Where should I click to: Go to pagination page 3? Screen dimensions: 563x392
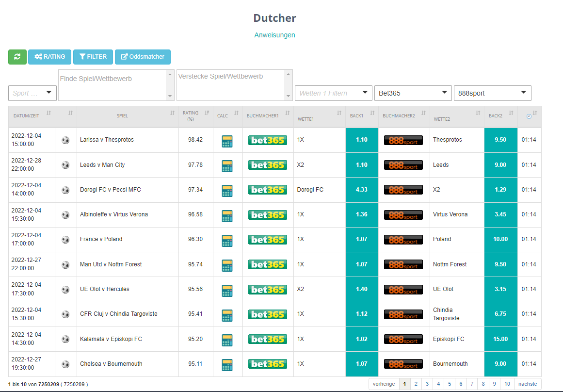coord(427,384)
